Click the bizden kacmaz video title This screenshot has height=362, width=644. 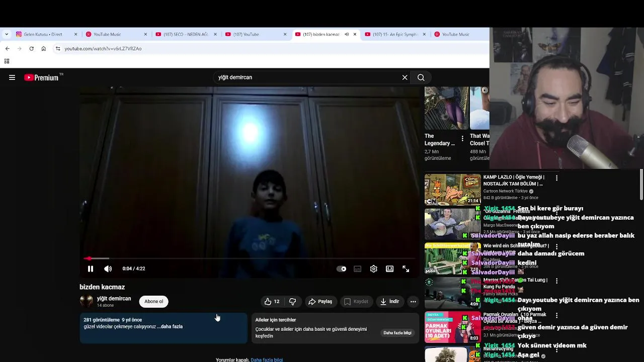pos(102,287)
